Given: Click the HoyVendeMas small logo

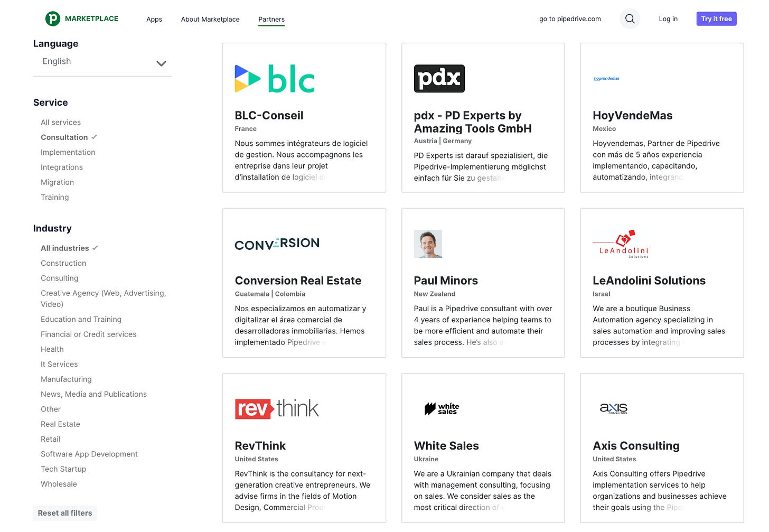Looking at the screenshot, I should point(606,78).
